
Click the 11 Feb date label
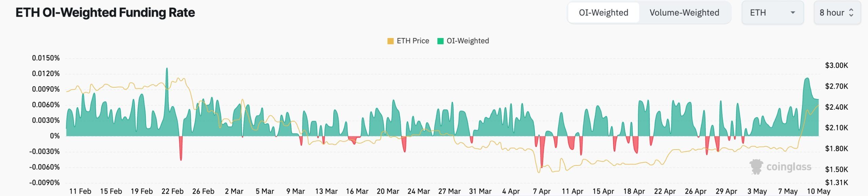click(x=80, y=191)
